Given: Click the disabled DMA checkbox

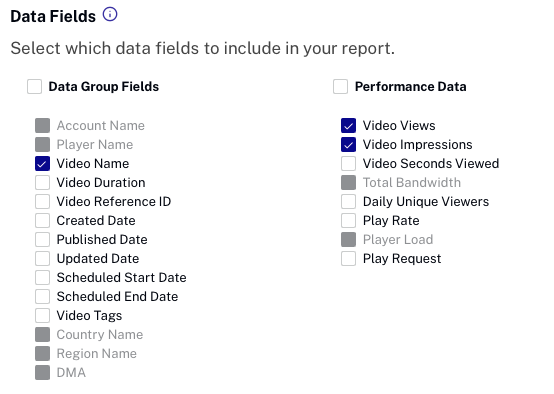Looking at the screenshot, I should click(42, 373).
